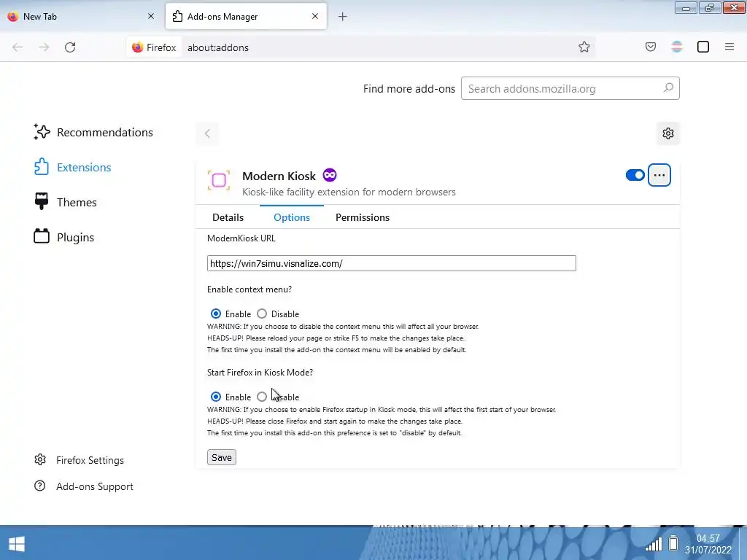Open Themes in the sidebar

click(x=65, y=203)
